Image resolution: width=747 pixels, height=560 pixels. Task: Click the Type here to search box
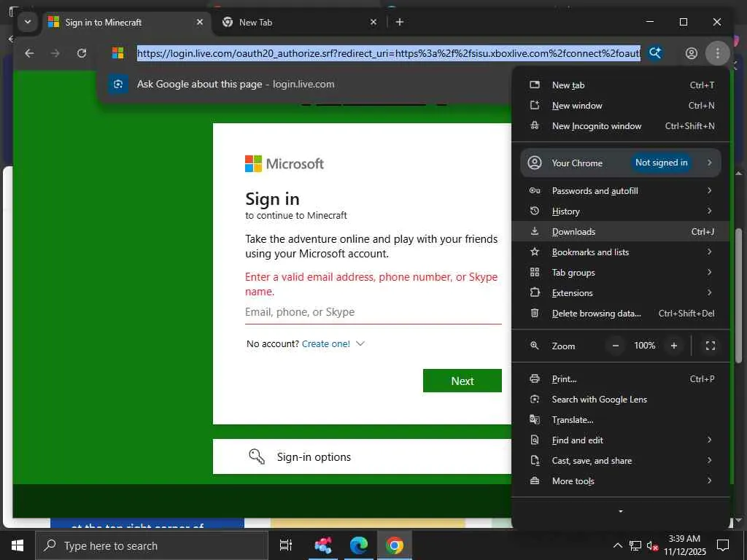click(152, 545)
